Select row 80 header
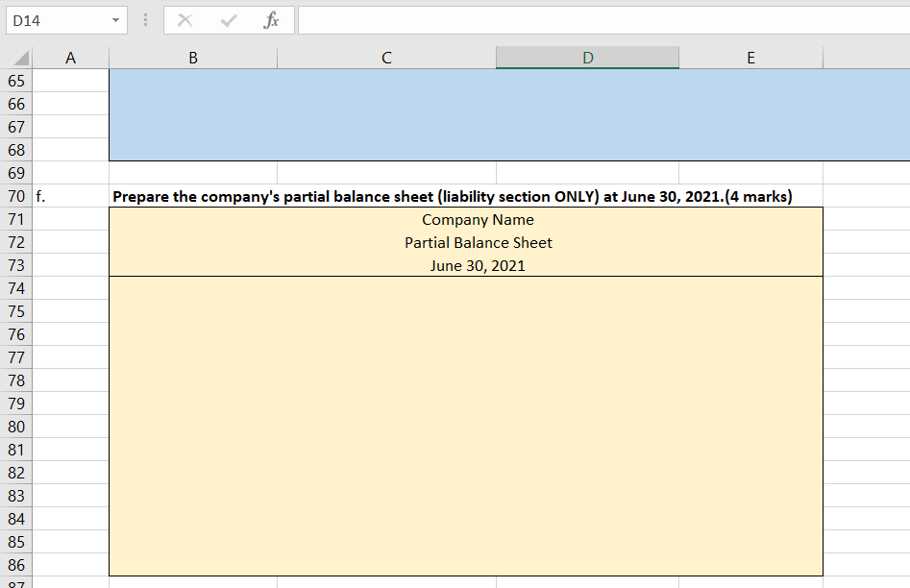Screen dimensions: 910x588 click(16, 427)
